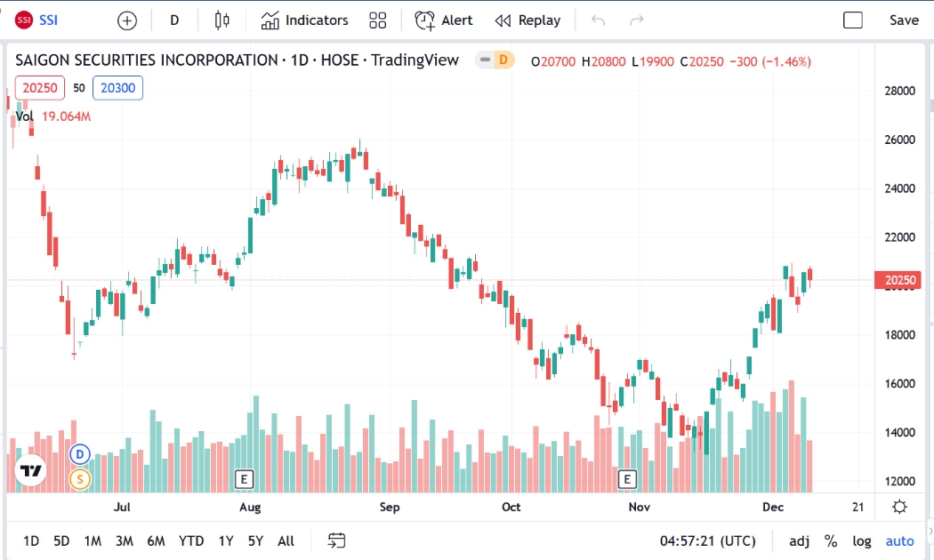934x560 pixels.
Task: Toggle percent scale mode
Action: tap(830, 541)
